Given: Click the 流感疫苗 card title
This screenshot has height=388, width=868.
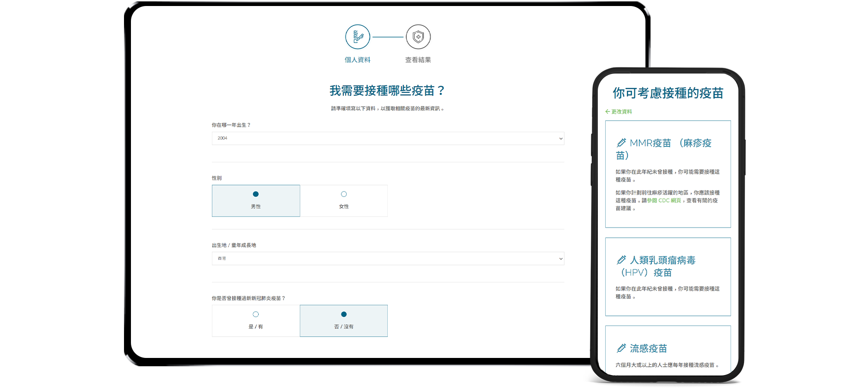Looking at the screenshot, I should click(648, 348).
